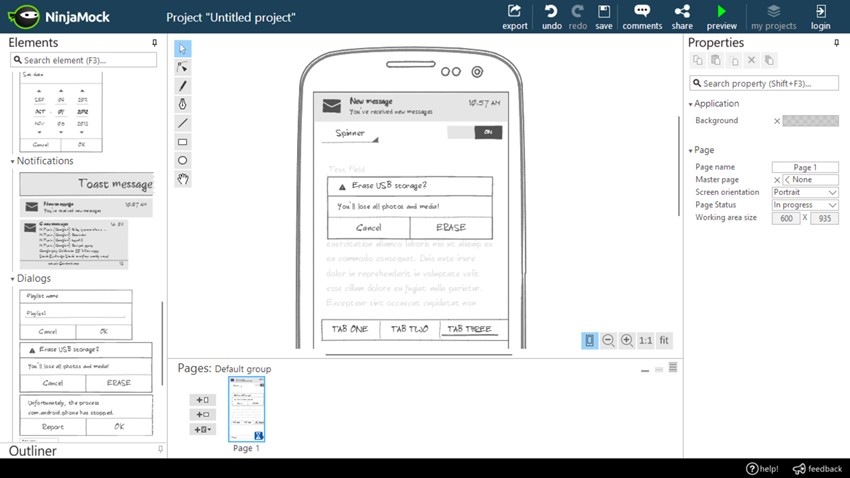Collapse the Notifications section
Screen dimensions: 850x478
click(13, 161)
